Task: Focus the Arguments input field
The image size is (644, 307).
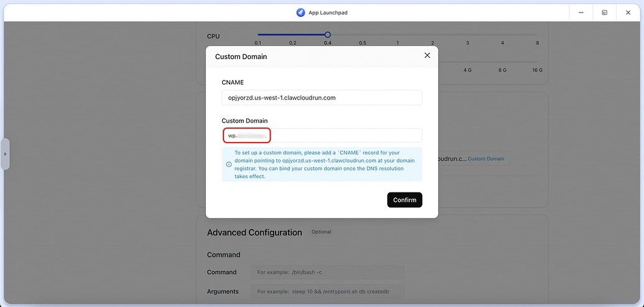Action: point(327,291)
